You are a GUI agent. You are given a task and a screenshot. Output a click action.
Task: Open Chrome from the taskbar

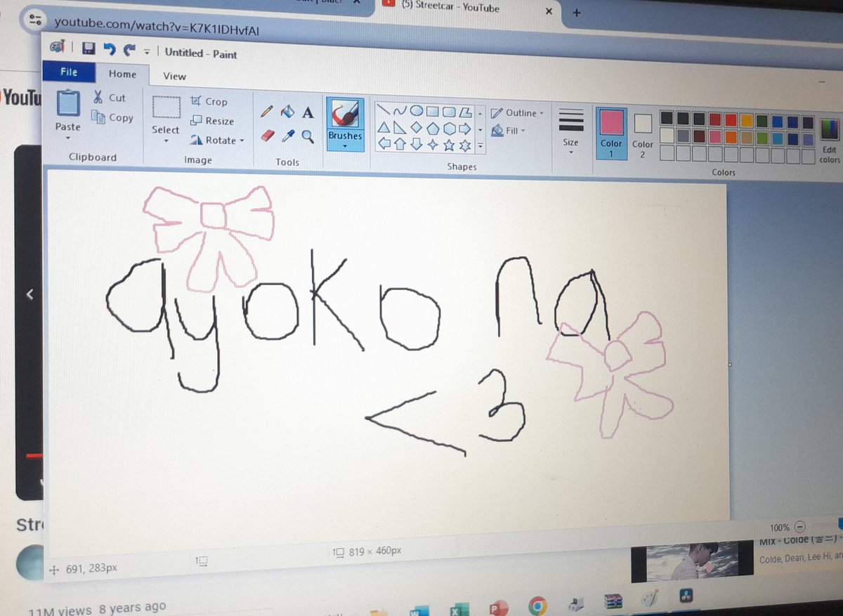click(x=538, y=606)
